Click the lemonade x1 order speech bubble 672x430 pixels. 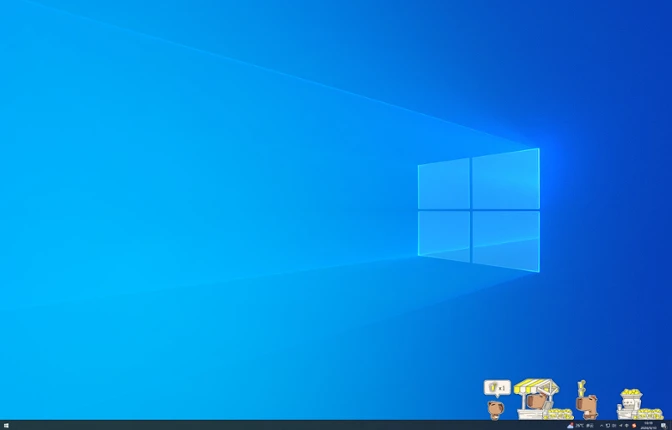497,388
